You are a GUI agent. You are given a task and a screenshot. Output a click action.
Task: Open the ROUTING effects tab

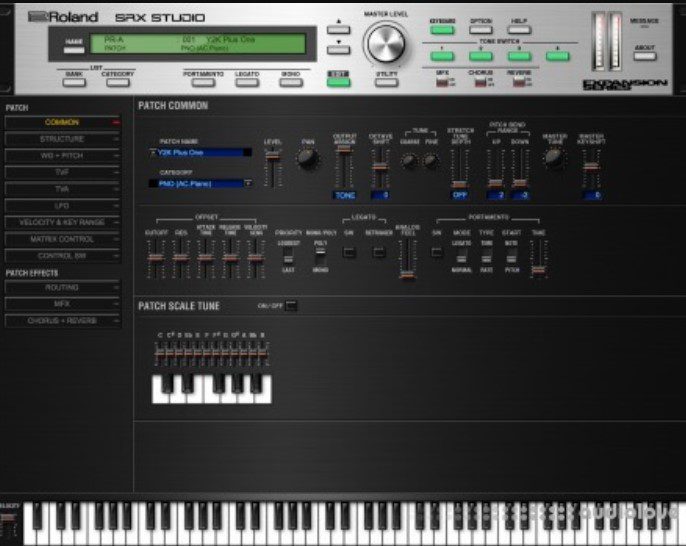[x=62, y=287]
